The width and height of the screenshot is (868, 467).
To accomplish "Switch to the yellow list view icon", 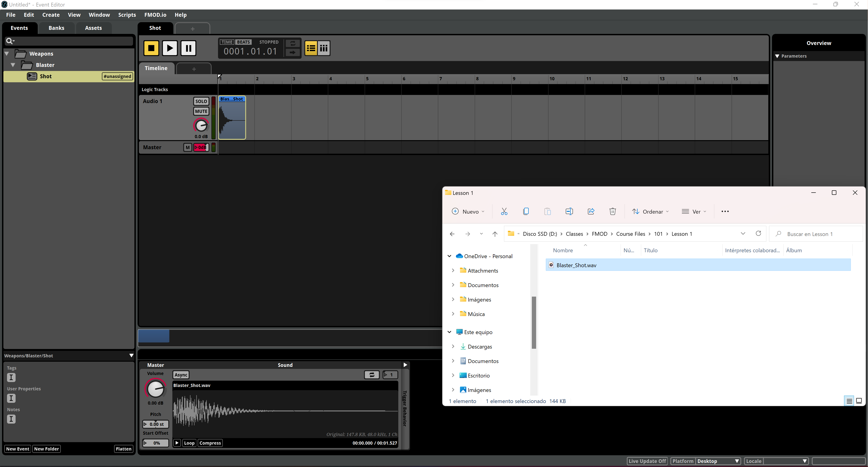I will (x=311, y=48).
